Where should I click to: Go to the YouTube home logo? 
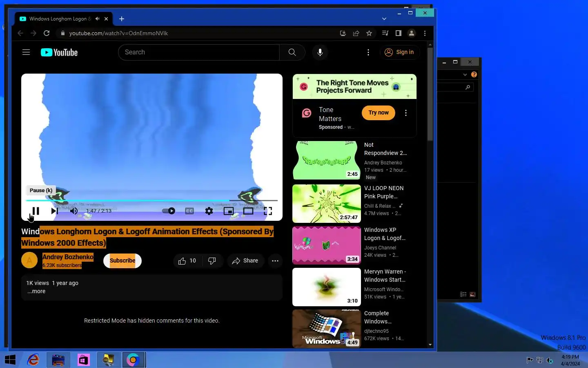click(x=59, y=52)
